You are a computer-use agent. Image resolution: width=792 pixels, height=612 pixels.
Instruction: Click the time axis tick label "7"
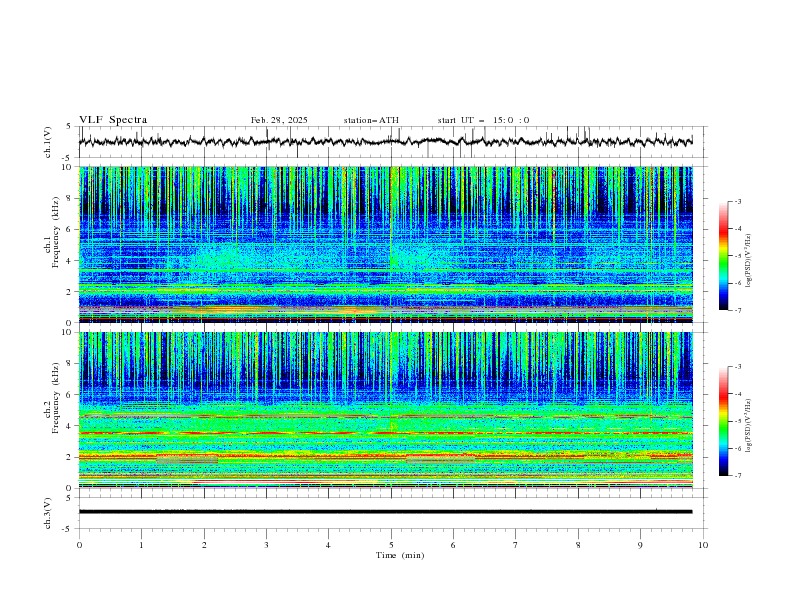[x=516, y=545]
